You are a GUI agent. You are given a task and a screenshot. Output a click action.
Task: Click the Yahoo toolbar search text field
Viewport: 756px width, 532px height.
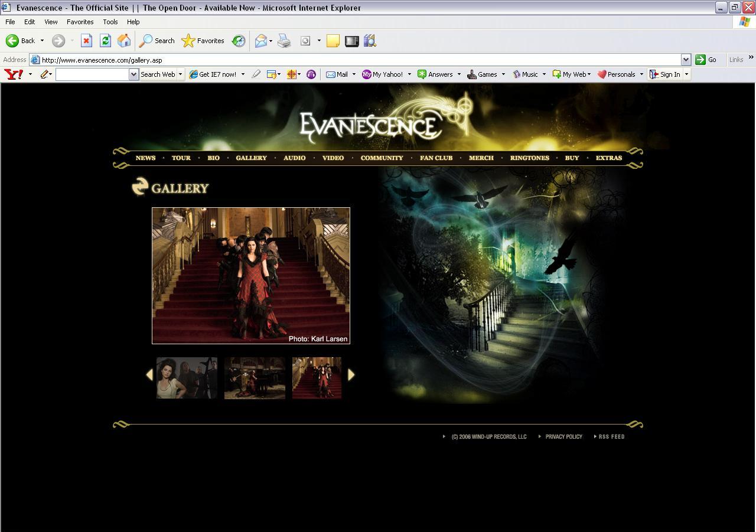[x=92, y=74]
